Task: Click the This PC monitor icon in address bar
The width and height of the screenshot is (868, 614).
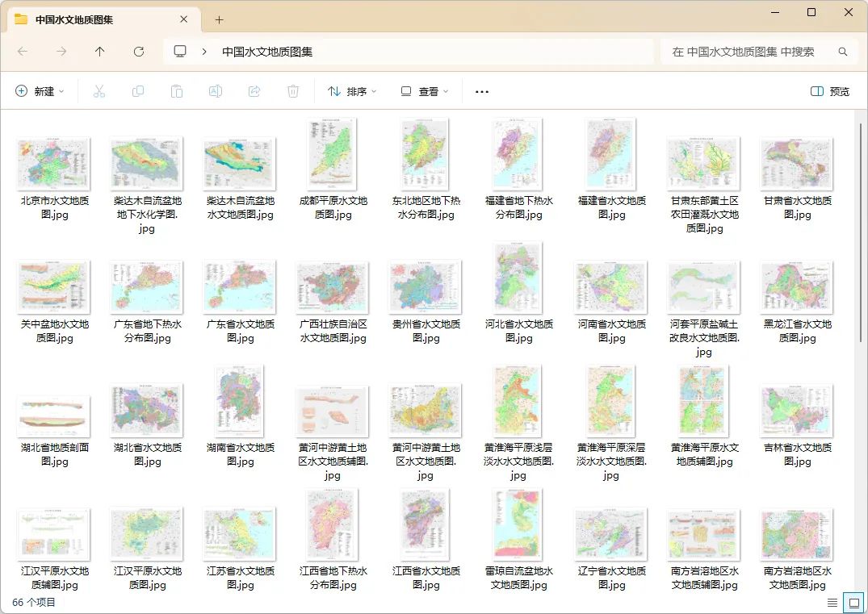Action: 180,52
